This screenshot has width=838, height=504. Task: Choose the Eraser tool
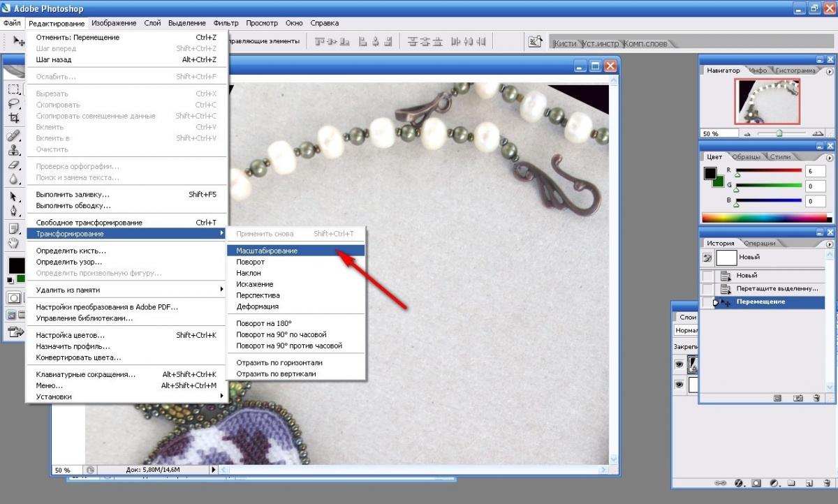click(13, 165)
